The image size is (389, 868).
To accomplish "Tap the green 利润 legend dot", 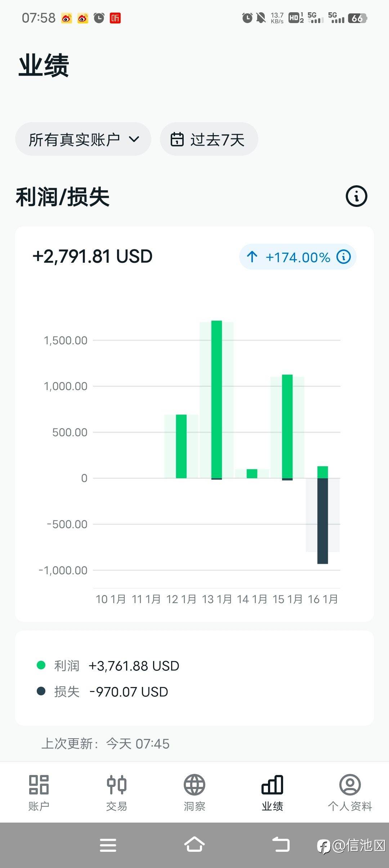I will tap(41, 665).
